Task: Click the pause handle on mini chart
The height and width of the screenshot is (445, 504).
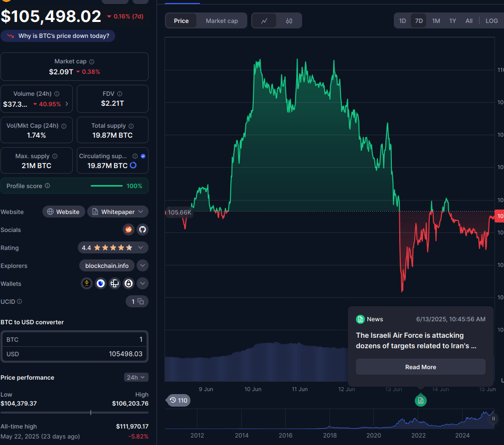Action: point(494,419)
